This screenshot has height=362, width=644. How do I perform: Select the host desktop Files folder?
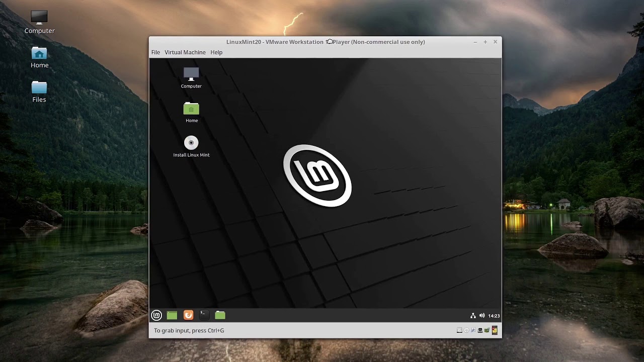[x=39, y=92]
